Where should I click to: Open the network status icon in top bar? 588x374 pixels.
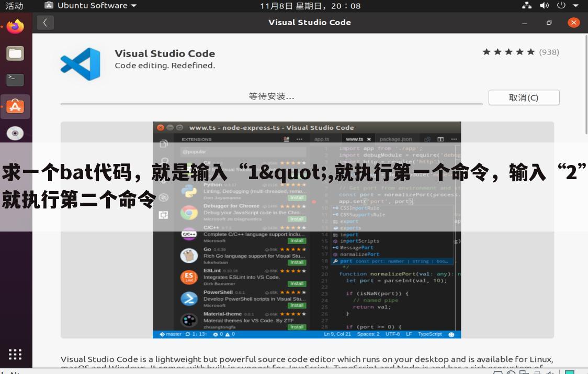[527, 5]
